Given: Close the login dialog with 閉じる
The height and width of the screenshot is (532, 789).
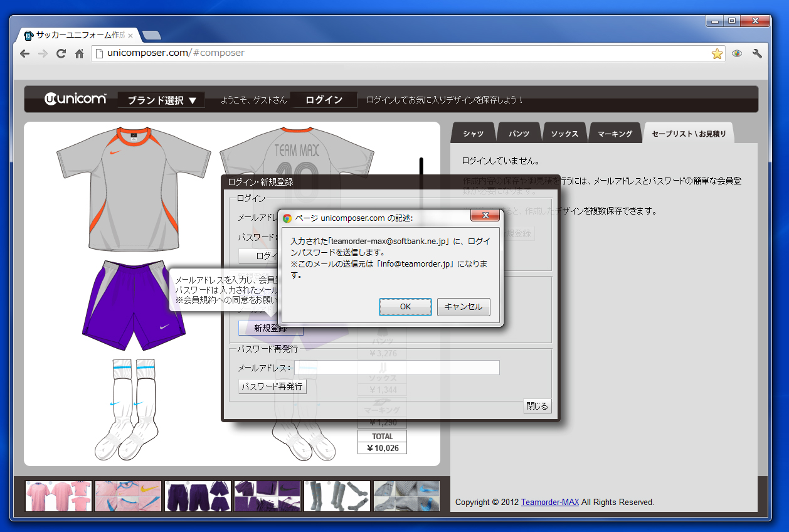Looking at the screenshot, I should pyautogui.click(x=537, y=406).
